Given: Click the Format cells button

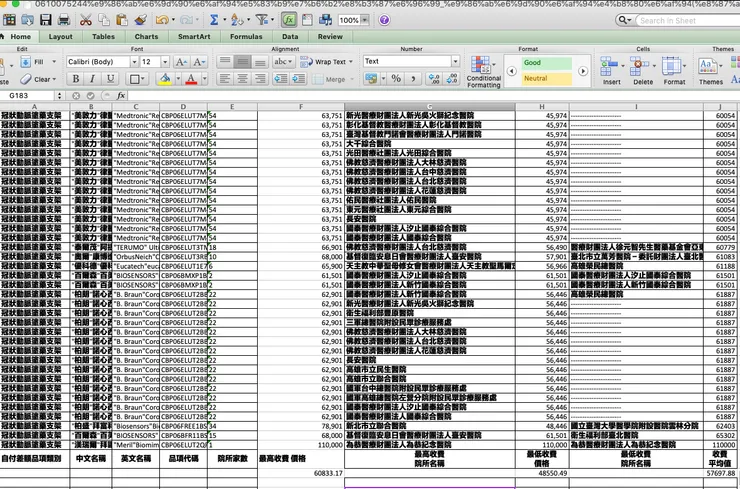Looking at the screenshot, I should click(674, 71).
